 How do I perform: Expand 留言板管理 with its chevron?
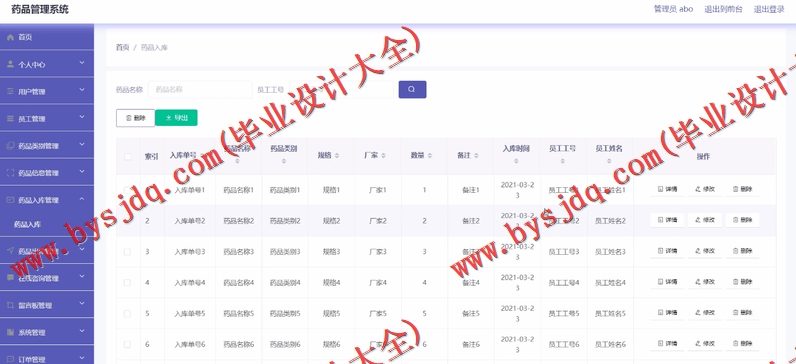pyautogui.click(x=82, y=304)
